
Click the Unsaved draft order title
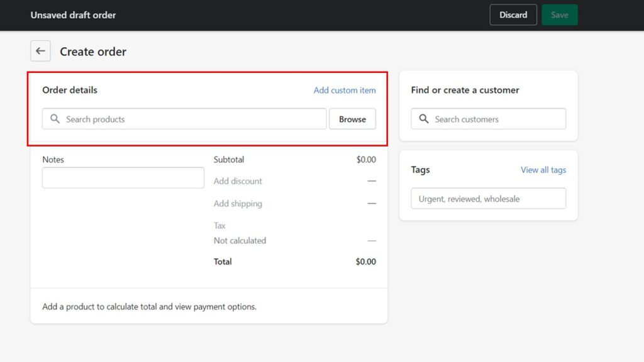pos(73,14)
